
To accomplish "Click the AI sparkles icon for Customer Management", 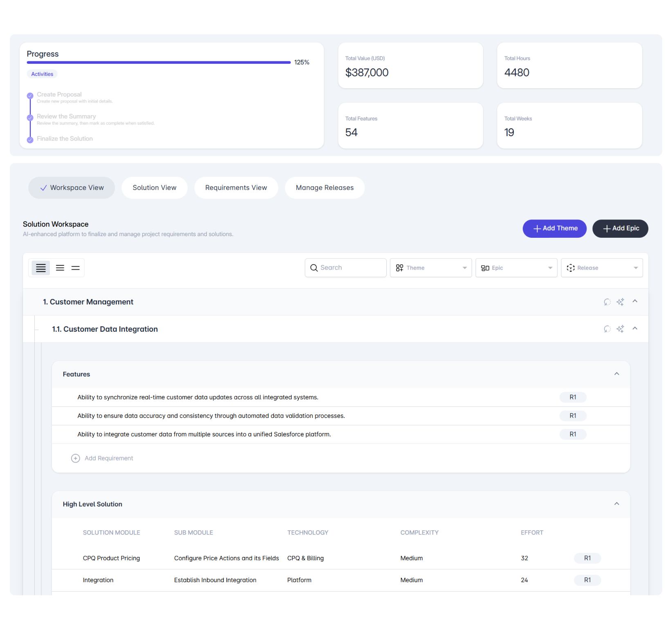I will 620,302.
